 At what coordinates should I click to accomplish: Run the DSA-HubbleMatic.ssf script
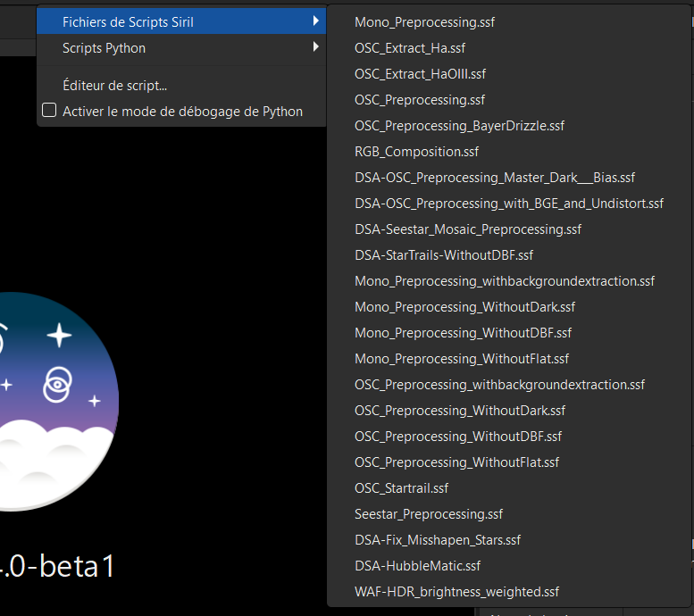click(417, 565)
